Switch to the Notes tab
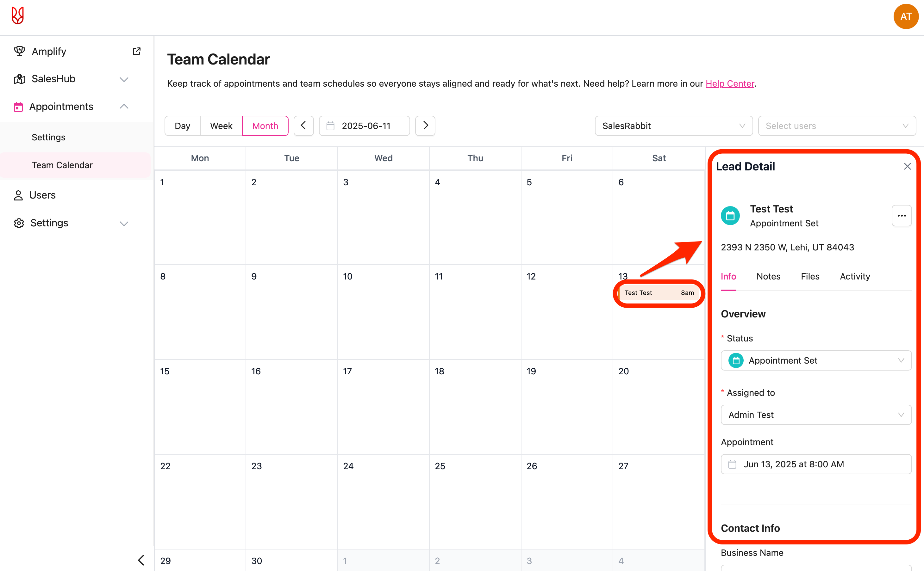The height and width of the screenshot is (571, 924). pos(768,276)
